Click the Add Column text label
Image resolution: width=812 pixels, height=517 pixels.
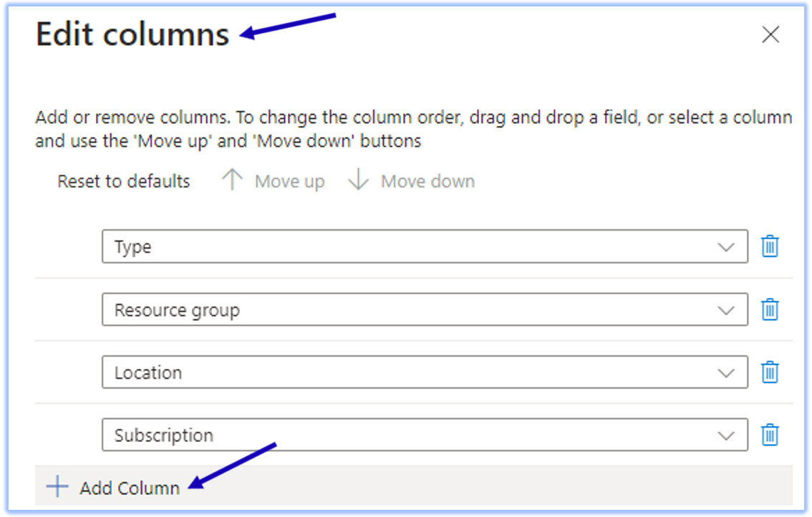[x=130, y=488]
